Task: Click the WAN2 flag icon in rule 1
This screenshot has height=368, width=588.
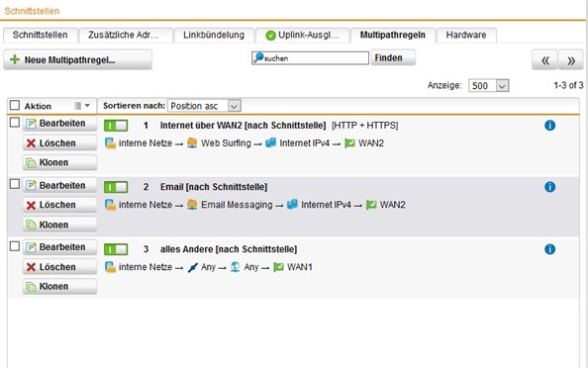Action: coord(349,143)
